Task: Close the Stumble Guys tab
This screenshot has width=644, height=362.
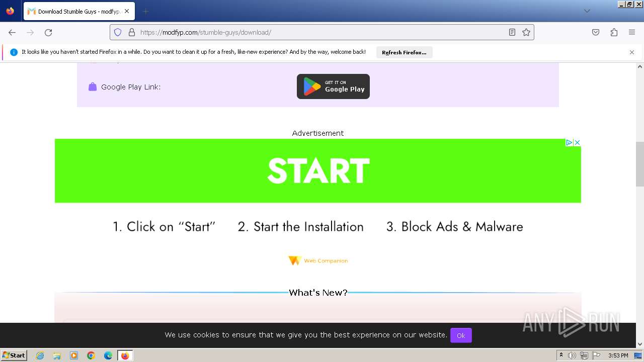Action: pos(127,11)
